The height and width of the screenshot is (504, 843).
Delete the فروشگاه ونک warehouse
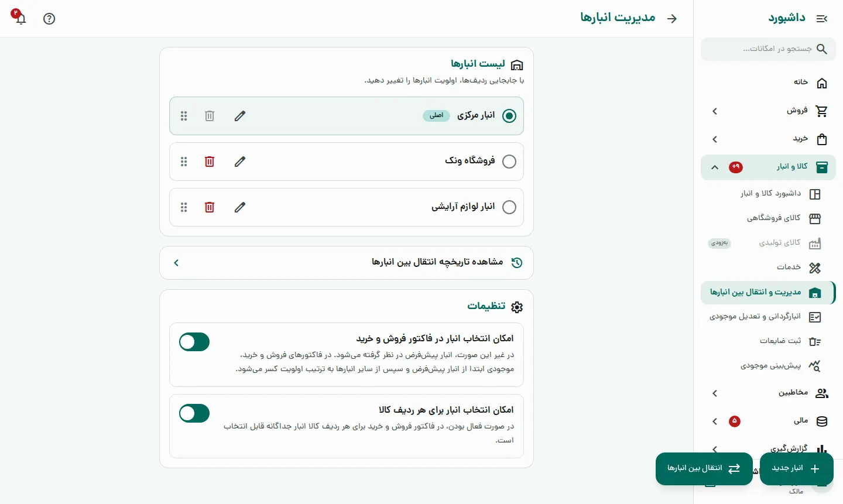(x=210, y=162)
